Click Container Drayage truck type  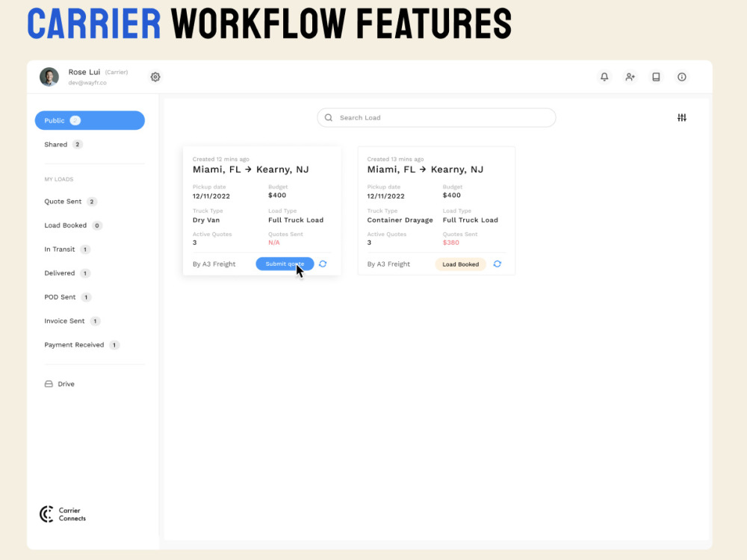(x=400, y=220)
